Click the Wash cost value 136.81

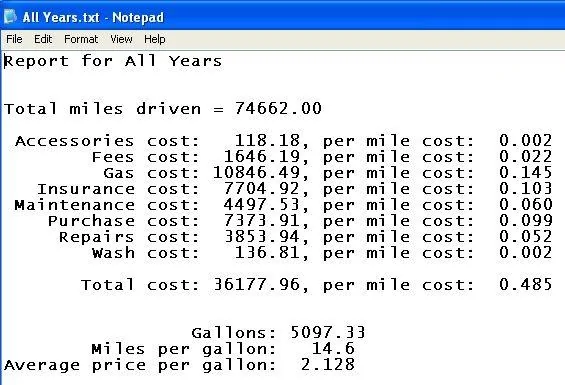coord(267,252)
